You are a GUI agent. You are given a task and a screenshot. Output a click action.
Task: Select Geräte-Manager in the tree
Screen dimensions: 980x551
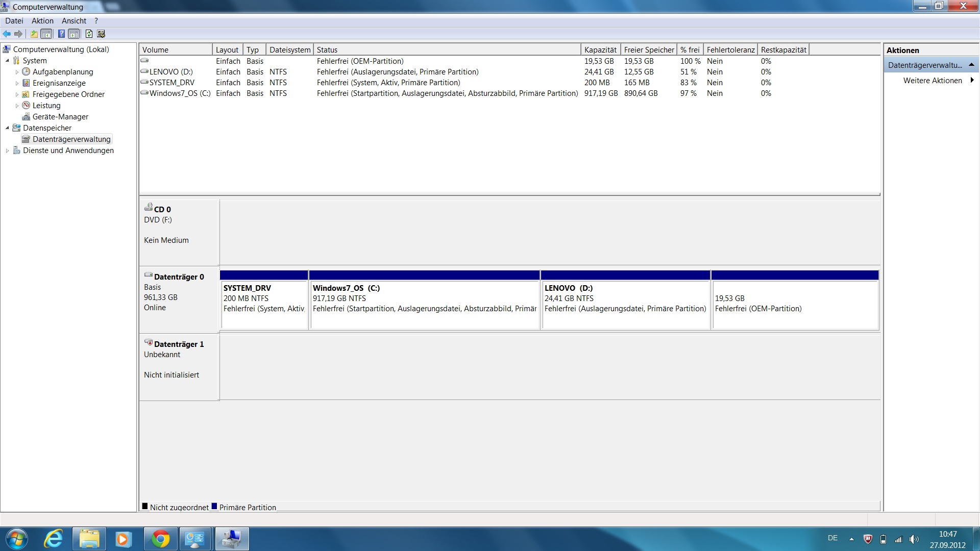(60, 117)
